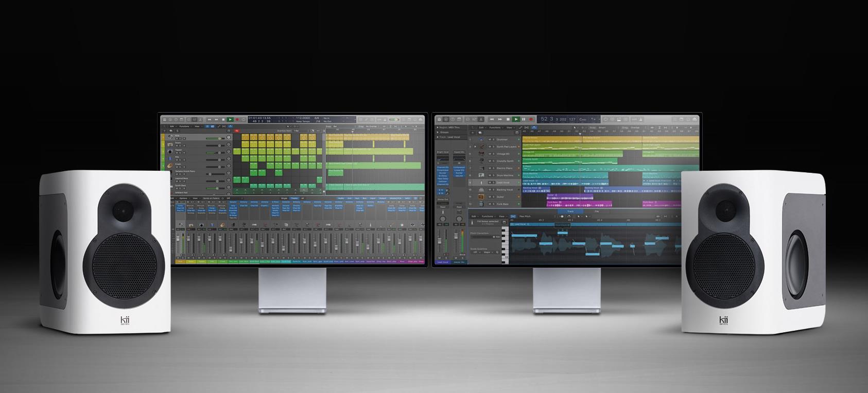868x393 pixels.
Task: Click the red Record button on right screen
Action: (531, 119)
